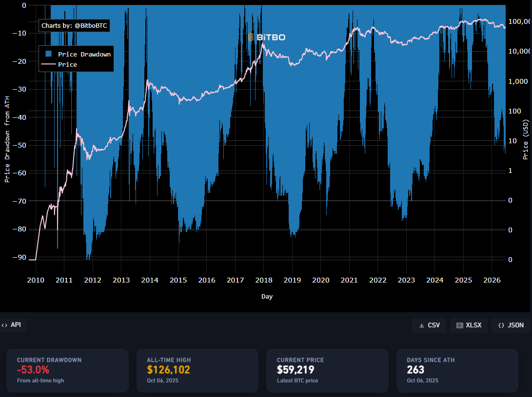Click the CSV download arrow icon

pos(422,325)
